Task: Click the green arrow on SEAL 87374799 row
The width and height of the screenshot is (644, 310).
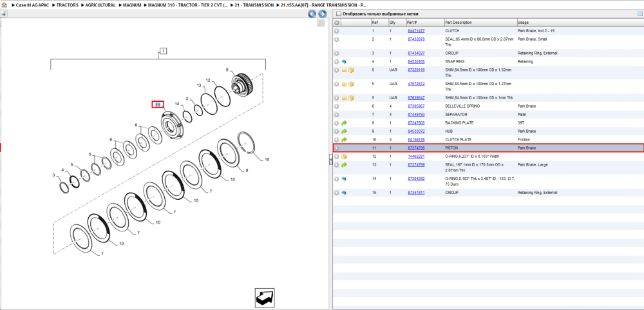Action: [344, 165]
